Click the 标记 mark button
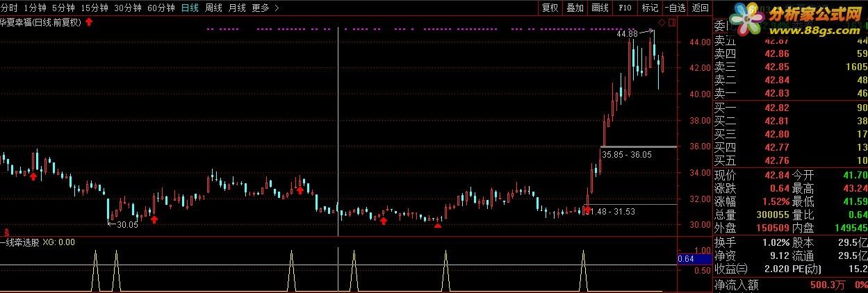The width and height of the screenshot is (868, 293). click(650, 8)
